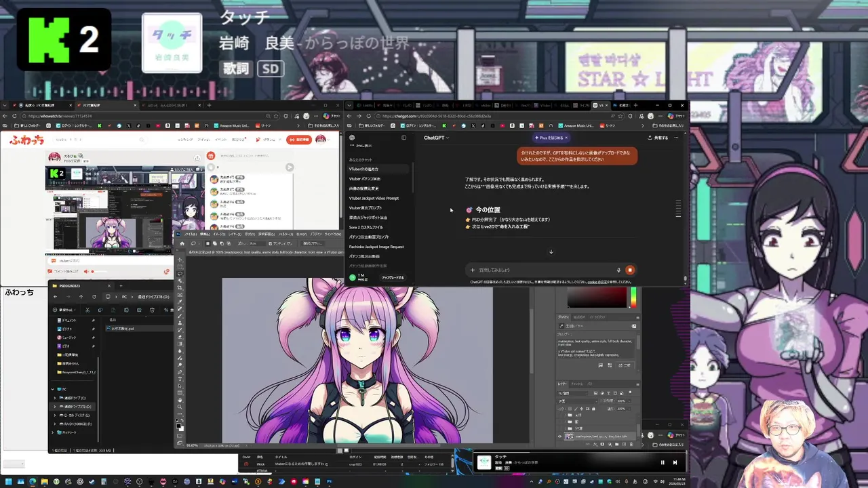Open the layer opacity dropdown in Layers panel
Screen dimensions: 868x488
(x=629, y=401)
